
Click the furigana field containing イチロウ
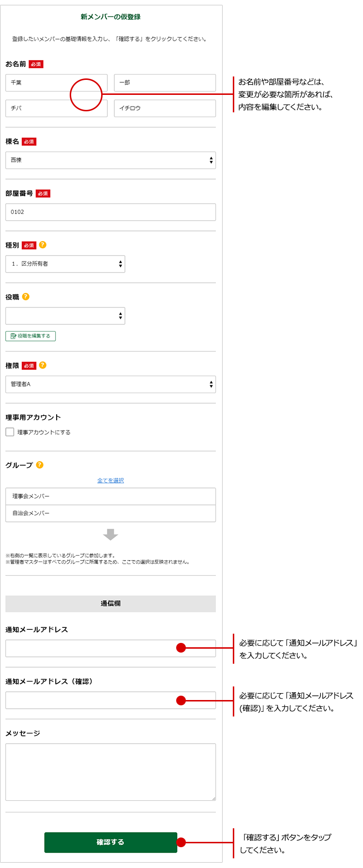(165, 108)
